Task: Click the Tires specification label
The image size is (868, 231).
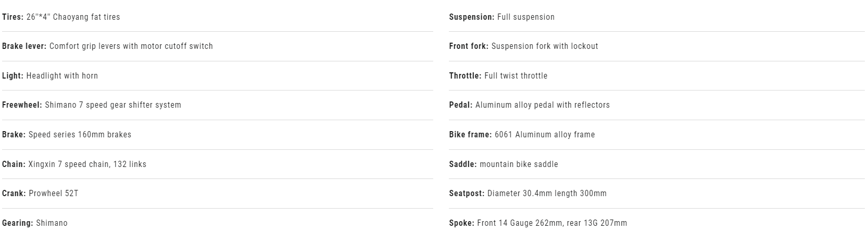Action: click(13, 17)
